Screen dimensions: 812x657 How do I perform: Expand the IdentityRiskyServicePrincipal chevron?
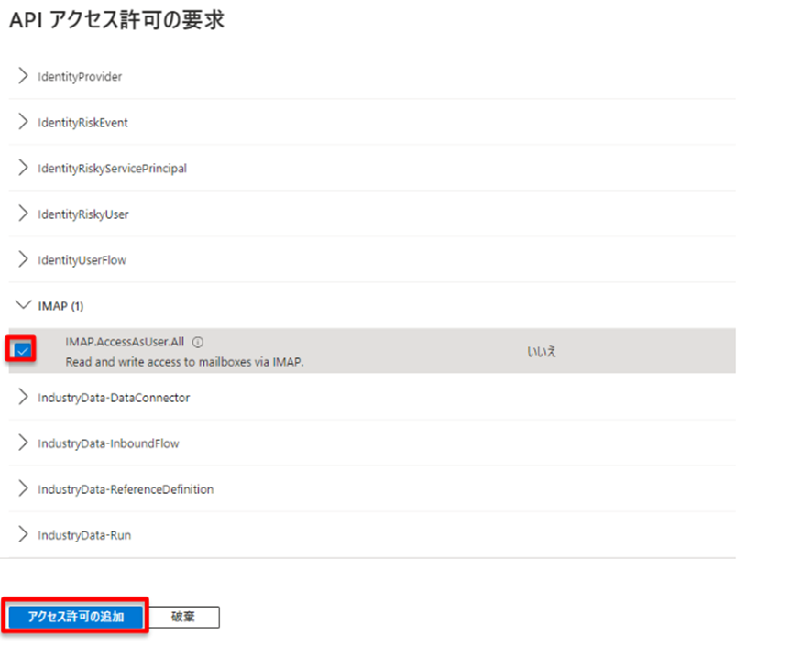coord(23,168)
